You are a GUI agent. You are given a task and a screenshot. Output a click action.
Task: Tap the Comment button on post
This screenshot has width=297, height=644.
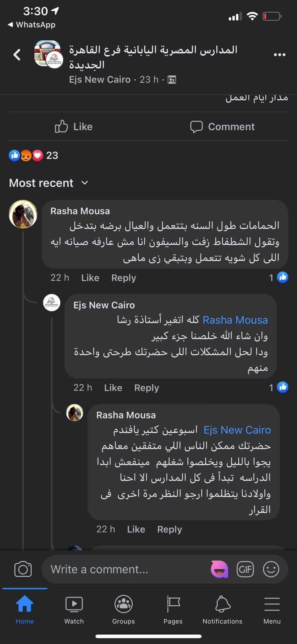222,127
